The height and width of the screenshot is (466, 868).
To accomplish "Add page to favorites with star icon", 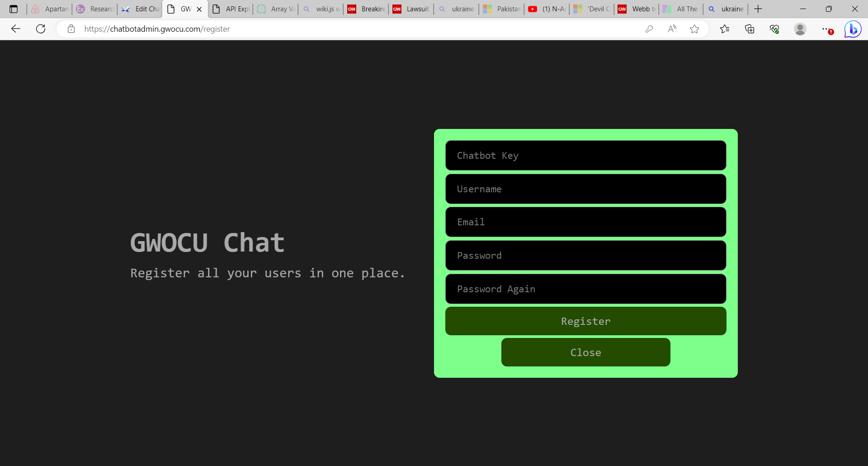I will tap(694, 29).
